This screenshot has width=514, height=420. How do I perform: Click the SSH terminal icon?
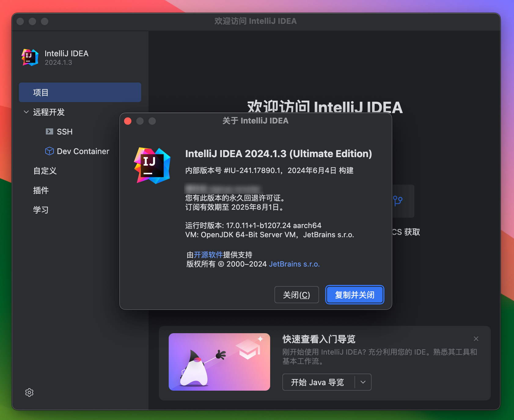49,131
